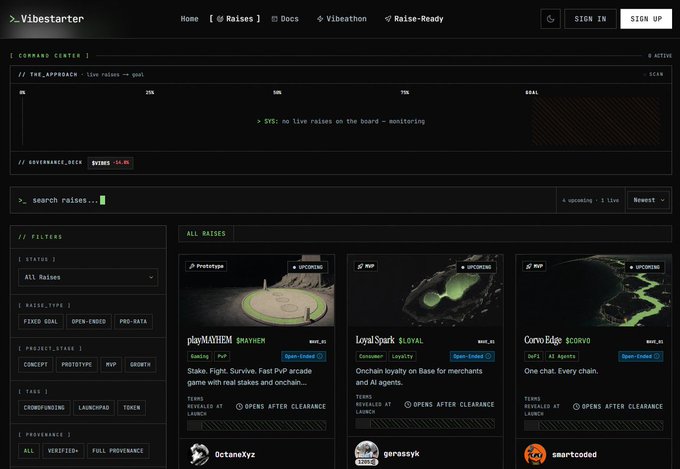Click Corvo Edge raise progress bar

(x=594, y=426)
